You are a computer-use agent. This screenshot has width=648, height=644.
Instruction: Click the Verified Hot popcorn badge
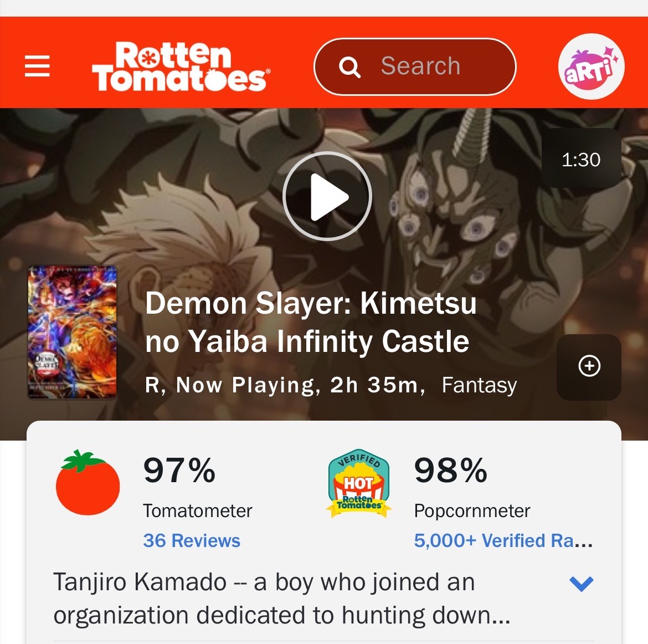tap(359, 483)
